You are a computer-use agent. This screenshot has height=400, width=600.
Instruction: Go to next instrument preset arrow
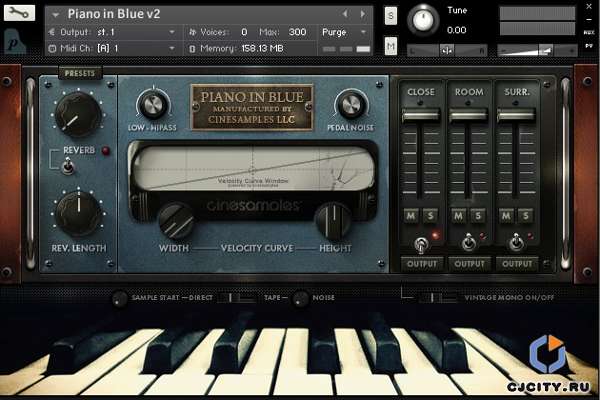tap(362, 14)
